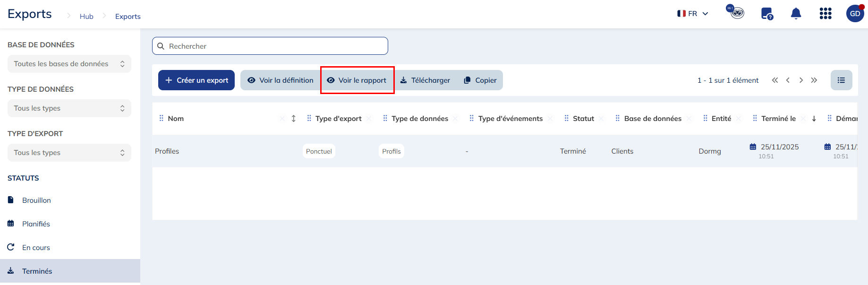Viewport: 868px width, 285px height.
Task: Focus the Rechercher search field
Action: pyautogui.click(x=274, y=46)
